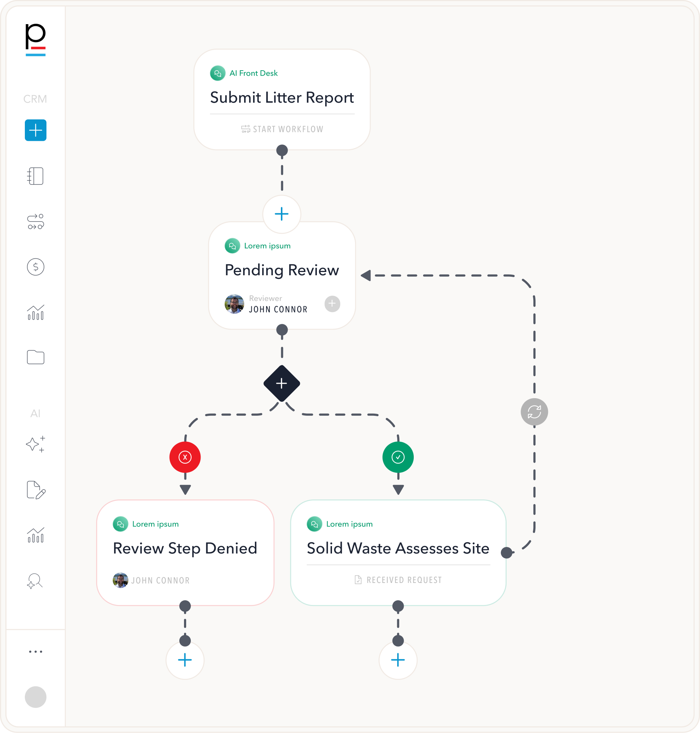Click the gray loop refresh node
700x735 pixels.
tap(534, 412)
